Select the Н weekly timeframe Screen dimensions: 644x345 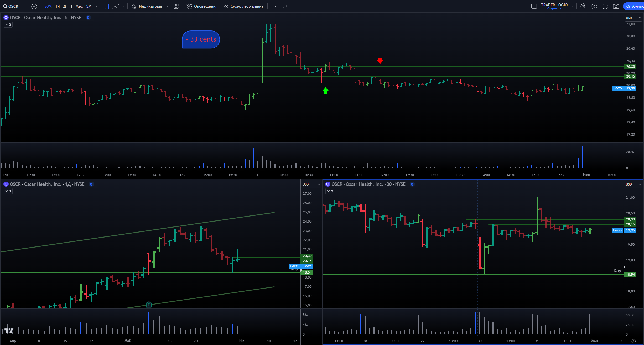(71, 6)
